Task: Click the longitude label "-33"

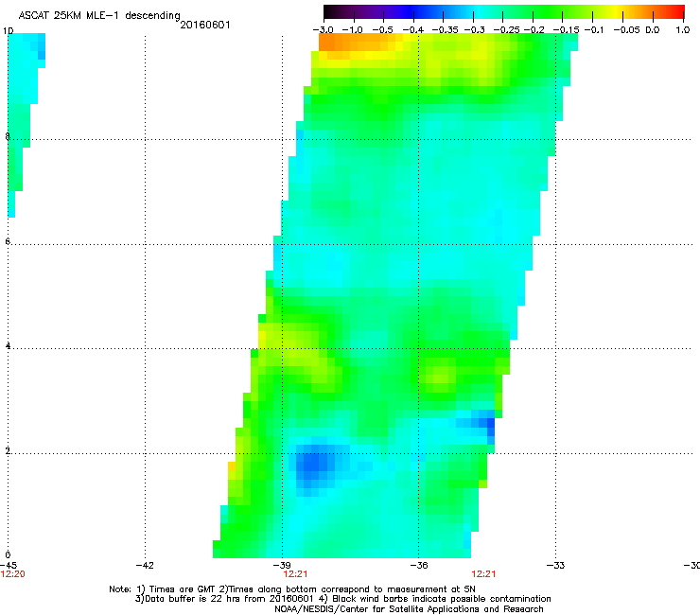Action: (556, 565)
